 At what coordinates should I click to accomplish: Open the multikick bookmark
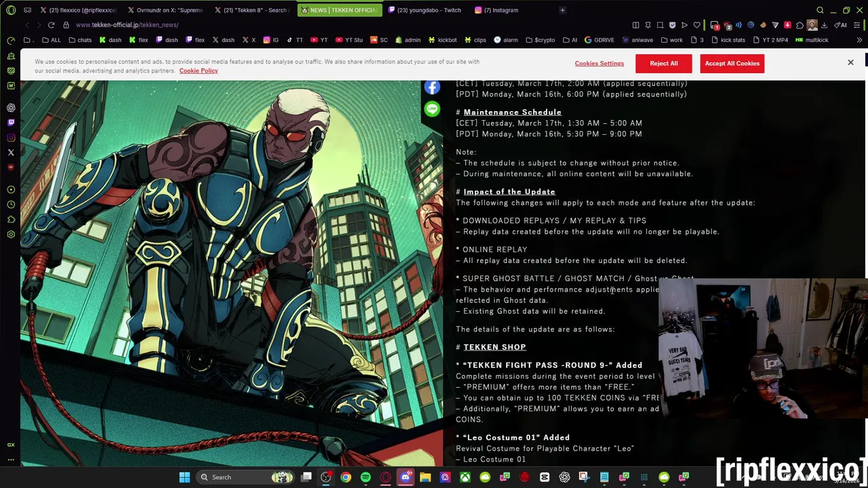812,40
